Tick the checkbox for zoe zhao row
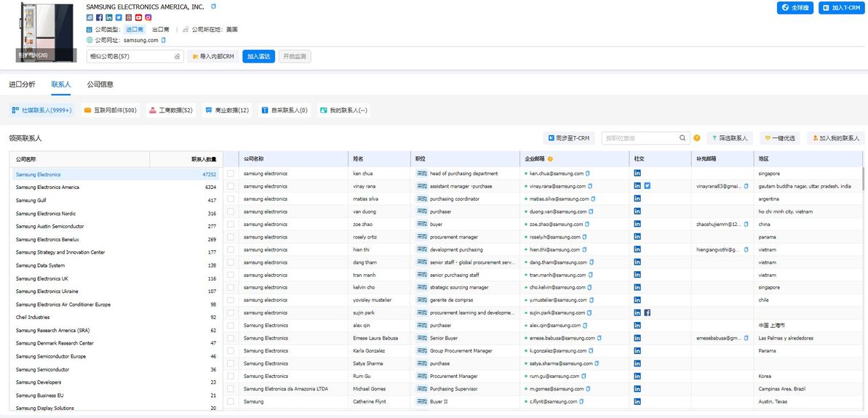The image size is (868, 418). pyautogui.click(x=231, y=225)
